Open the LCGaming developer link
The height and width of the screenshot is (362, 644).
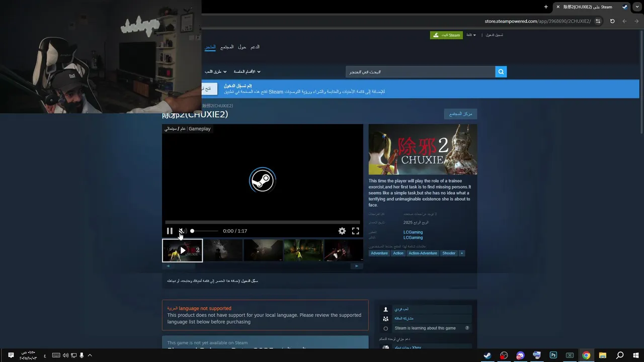[x=413, y=232]
